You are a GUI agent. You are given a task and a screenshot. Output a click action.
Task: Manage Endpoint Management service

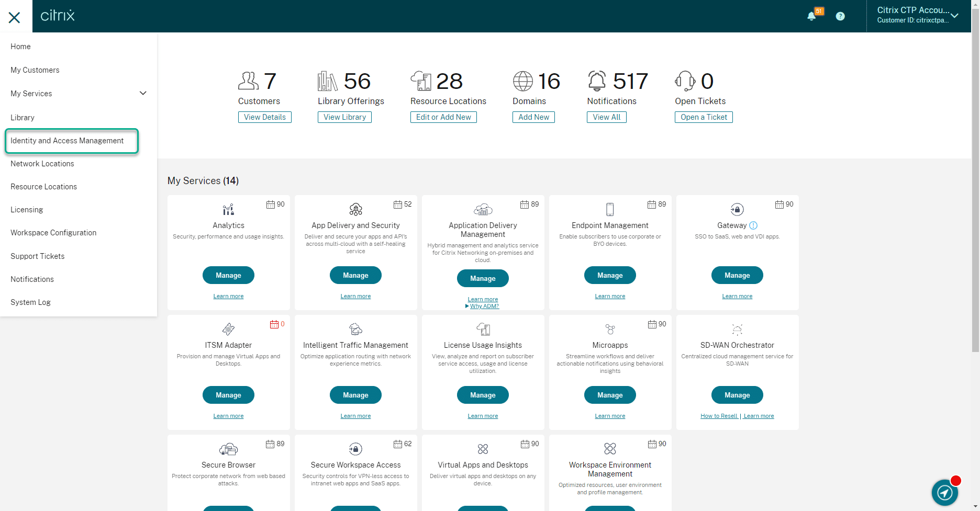click(x=610, y=275)
